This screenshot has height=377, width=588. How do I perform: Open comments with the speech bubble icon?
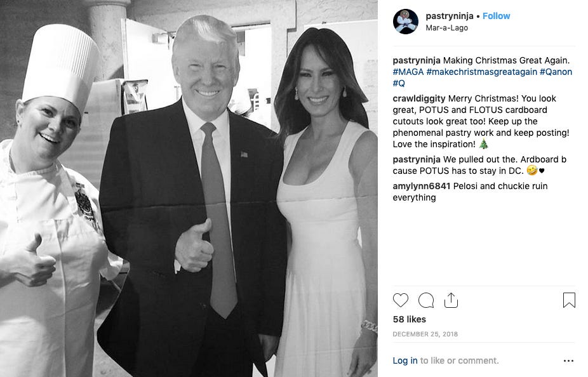coord(426,300)
